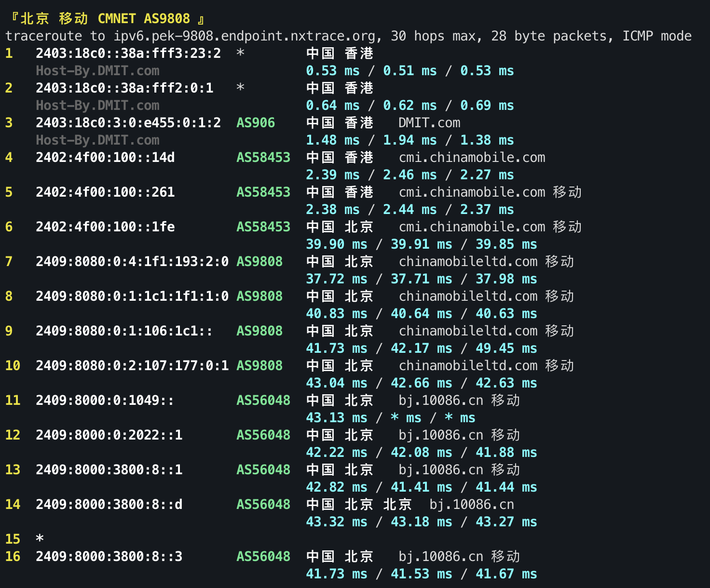This screenshot has height=588, width=710.
Task: Click the DMIT.com owner text on hop 3
Action: 429,122
